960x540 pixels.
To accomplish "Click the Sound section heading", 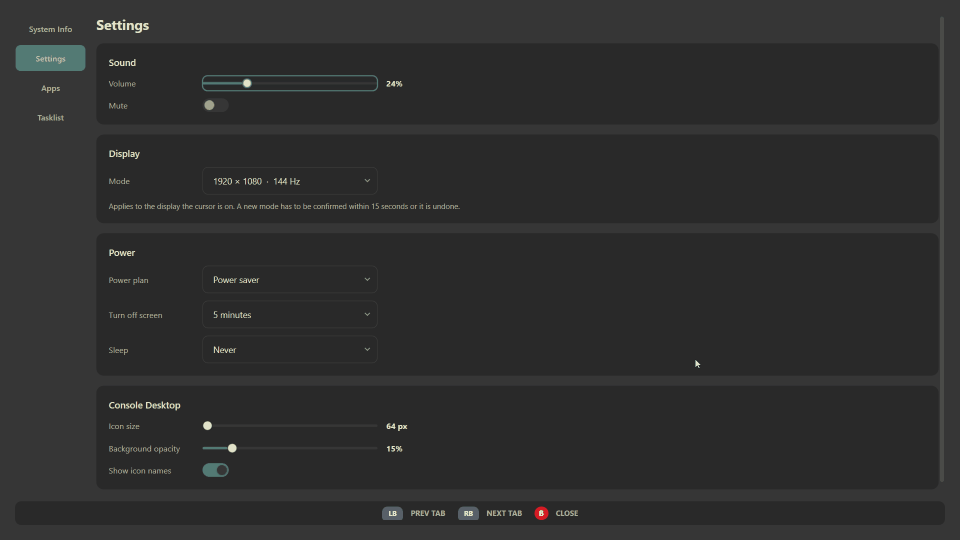I will [x=122, y=62].
